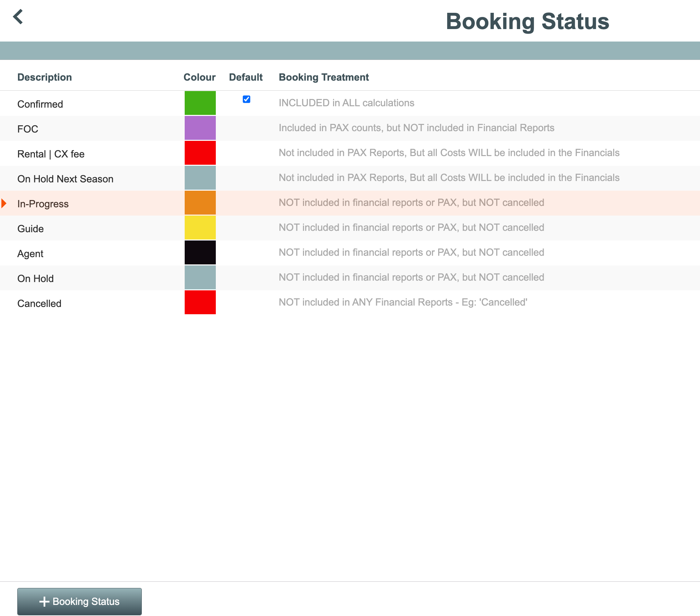Open the booking treatment dropdown for Cancelled

pos(403,302)
